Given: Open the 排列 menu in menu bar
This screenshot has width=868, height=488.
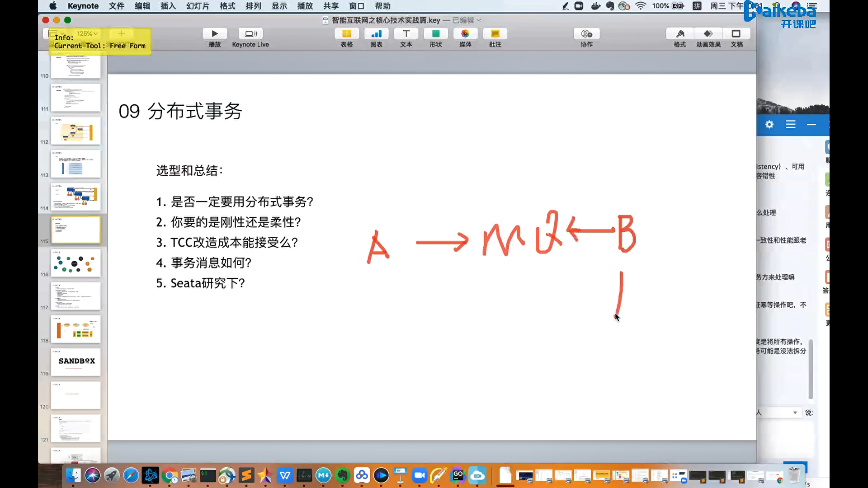Looking at the screenshot, I should tap(253, 6).
